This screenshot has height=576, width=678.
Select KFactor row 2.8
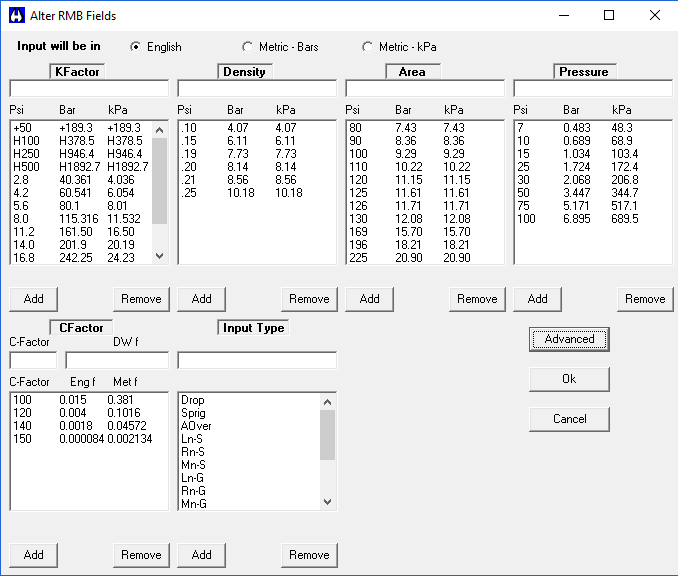pyautogui.click(x=81, y=180)
